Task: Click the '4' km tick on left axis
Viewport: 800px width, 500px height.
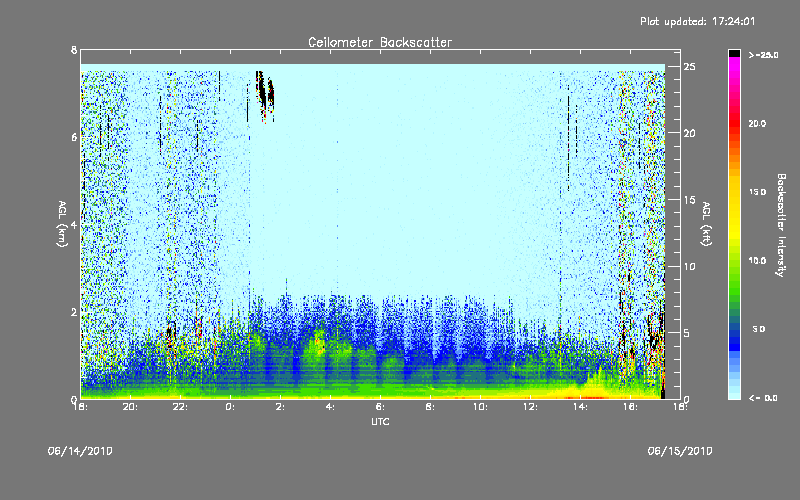Action: click(74, 224)
